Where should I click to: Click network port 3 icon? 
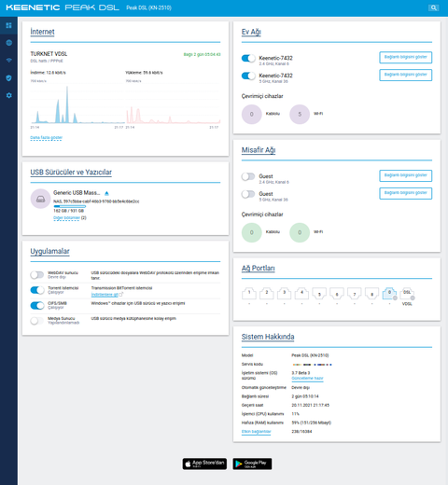[x=284, y=293]
